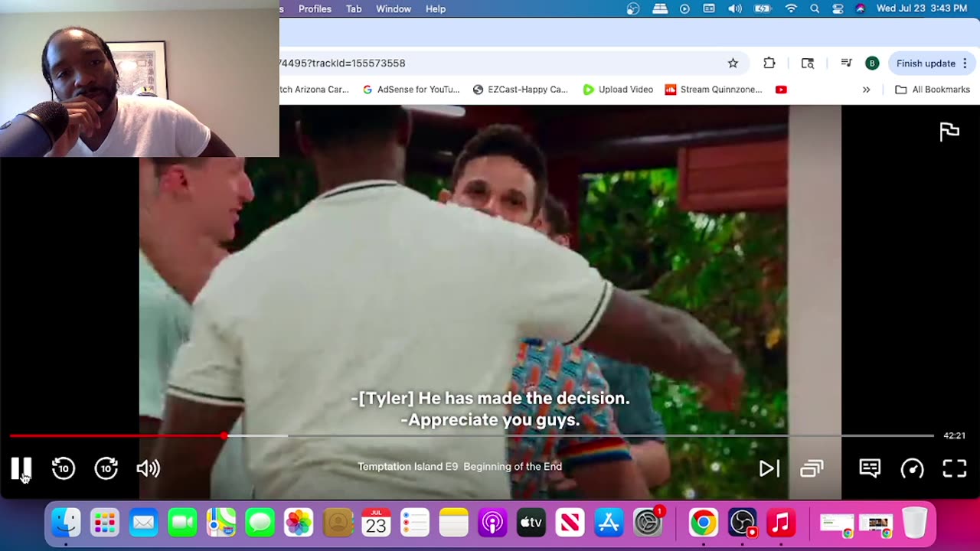Image resolution: width=980 pixels, height=551 pixels.
Task: Open System Settings from the Dock
Action: (648, 523)
